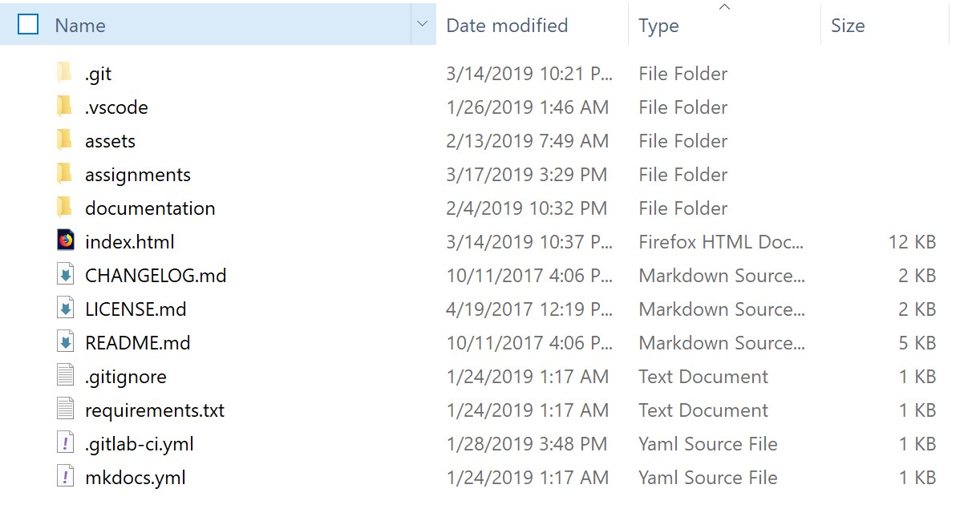Click the sort direction arrow above Type
Viewport: 980px width, 529px height.
(x=724, y=7)
